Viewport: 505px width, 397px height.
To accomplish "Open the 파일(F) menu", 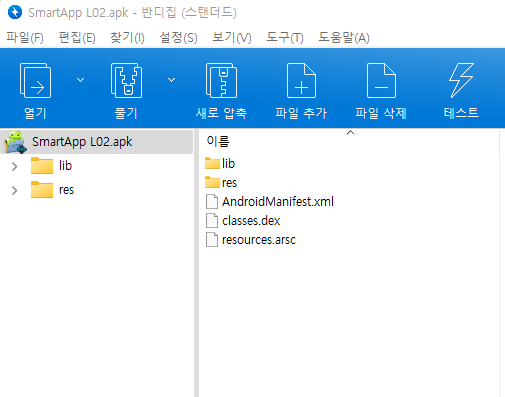I will coord(25,37).
